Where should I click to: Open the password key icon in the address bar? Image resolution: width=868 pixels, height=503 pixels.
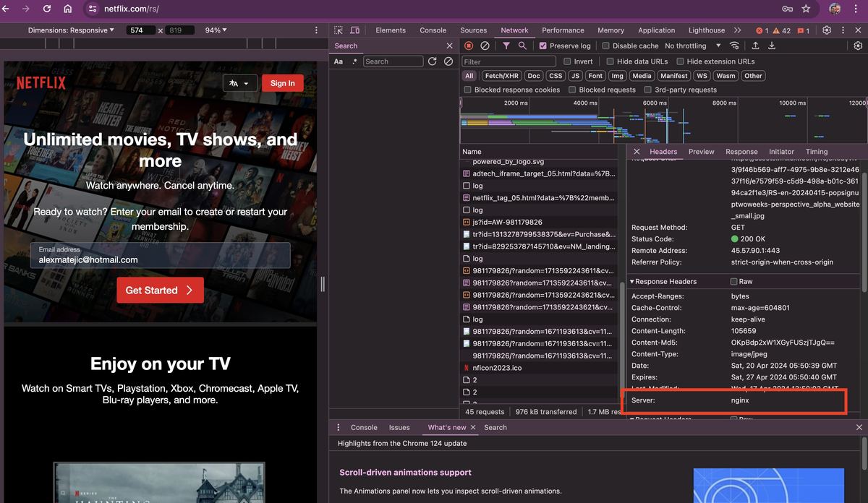click(787, 9)
